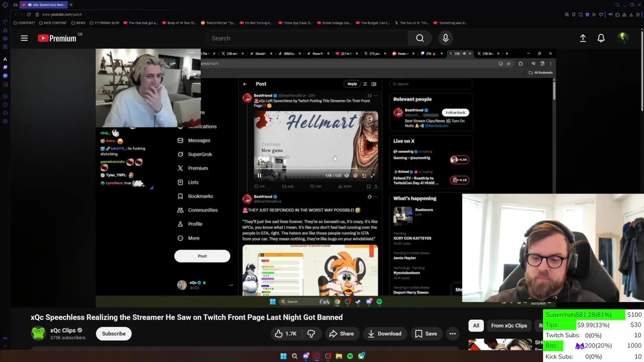644x362 pixels.
Task: Open SuperGrok in the X sidebar
Action: [195, 154]
